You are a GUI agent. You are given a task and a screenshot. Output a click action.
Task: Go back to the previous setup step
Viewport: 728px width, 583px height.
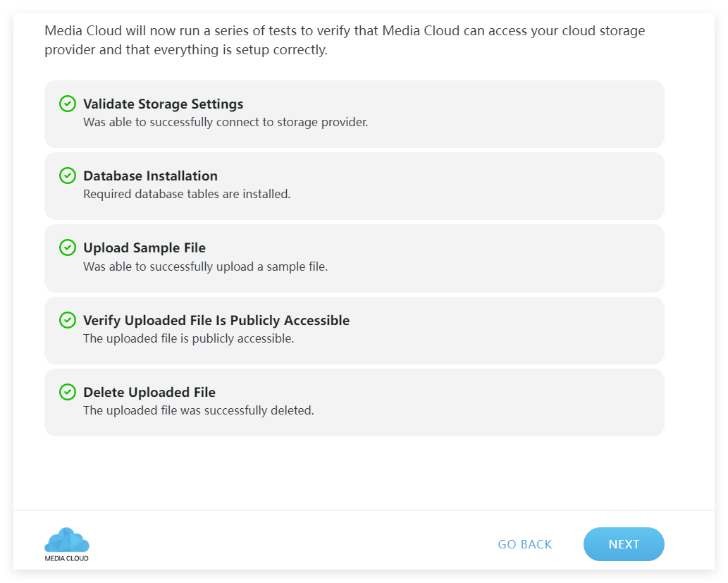point(524,544)
